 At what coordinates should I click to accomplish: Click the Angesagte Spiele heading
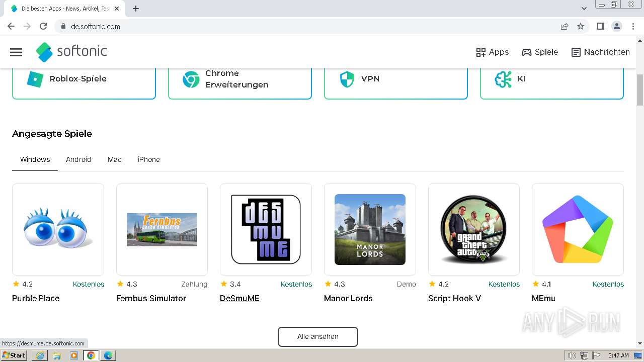click(52, 134)
